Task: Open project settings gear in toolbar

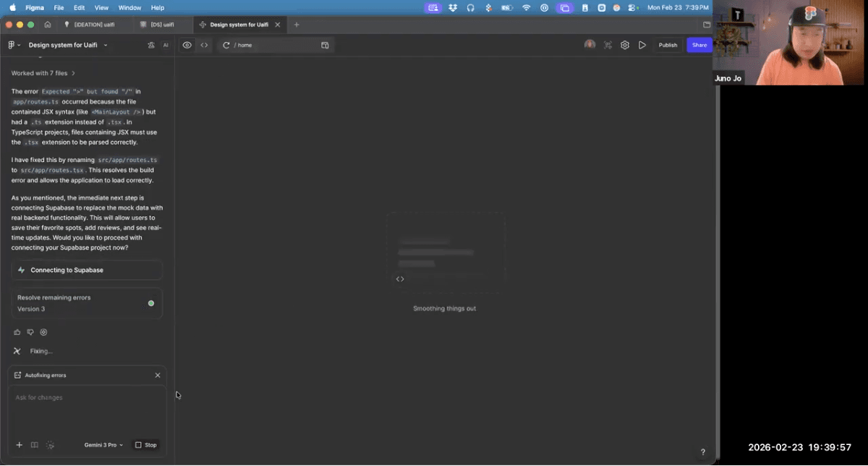Action: [x=625, y=45]
